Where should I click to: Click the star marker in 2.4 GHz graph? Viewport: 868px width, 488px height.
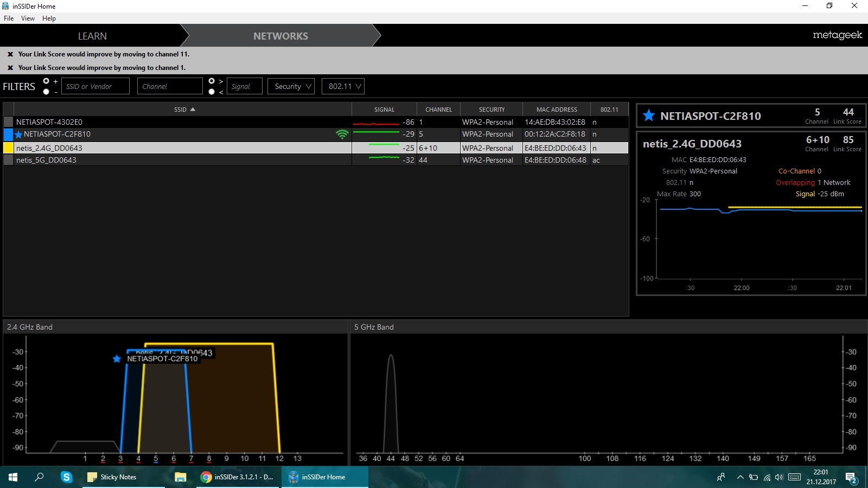pyautogui.click(x=117, y=359)
